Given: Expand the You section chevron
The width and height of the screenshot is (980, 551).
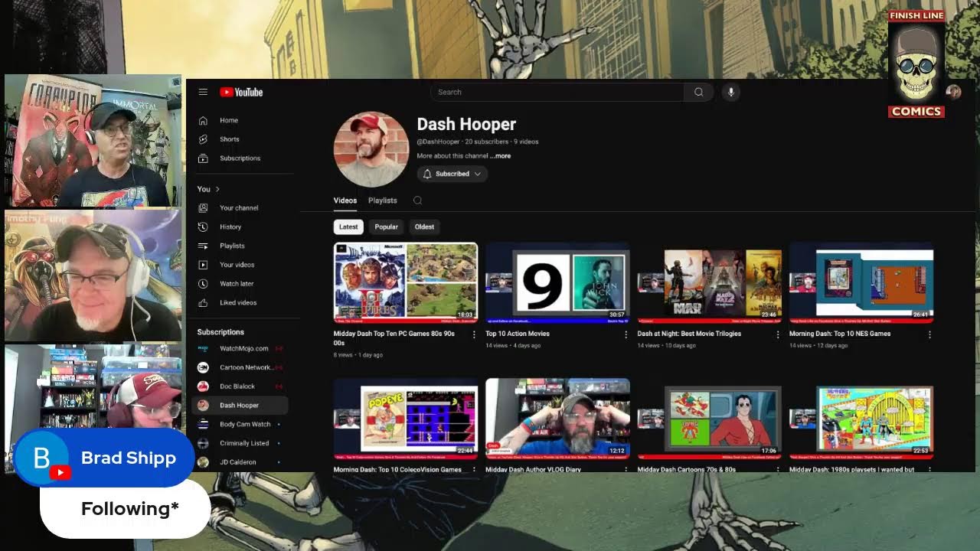Looking at the screenshot, I should (x=217, y=189).
